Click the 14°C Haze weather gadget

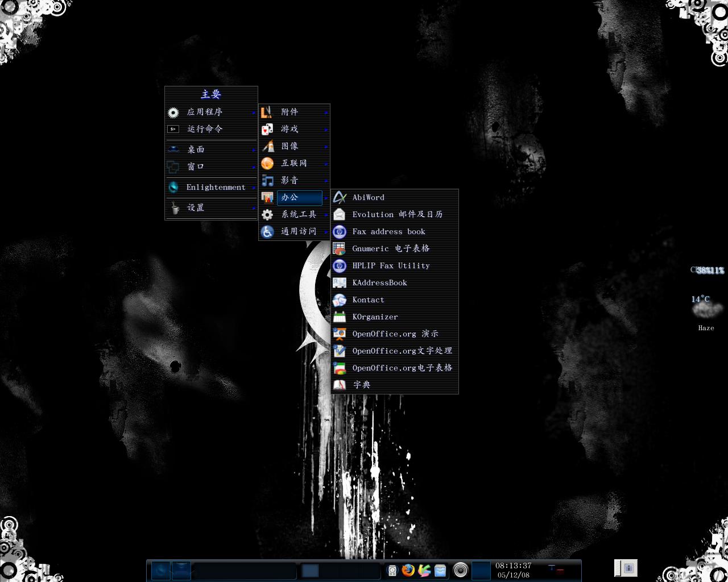(706, 313)
